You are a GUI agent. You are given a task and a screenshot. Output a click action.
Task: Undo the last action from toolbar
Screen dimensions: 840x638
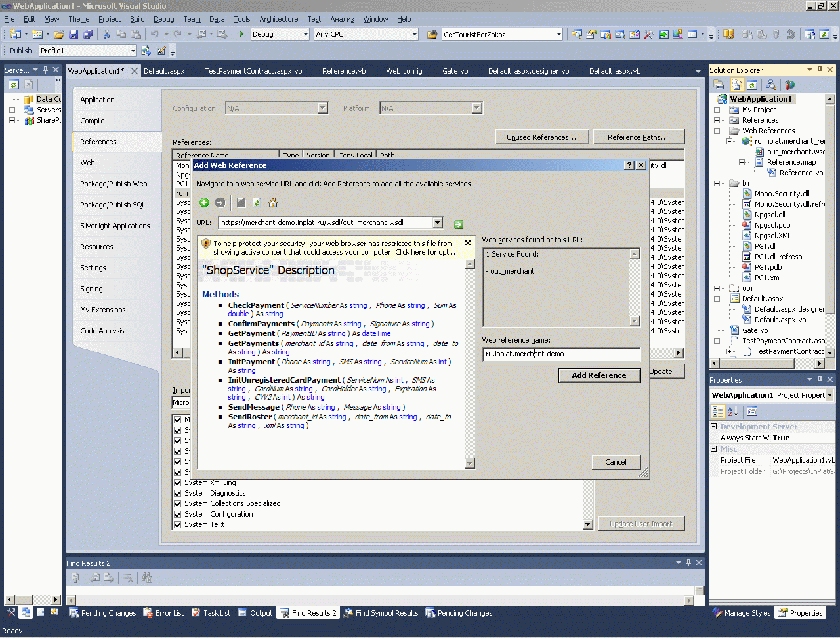(155, 34)
